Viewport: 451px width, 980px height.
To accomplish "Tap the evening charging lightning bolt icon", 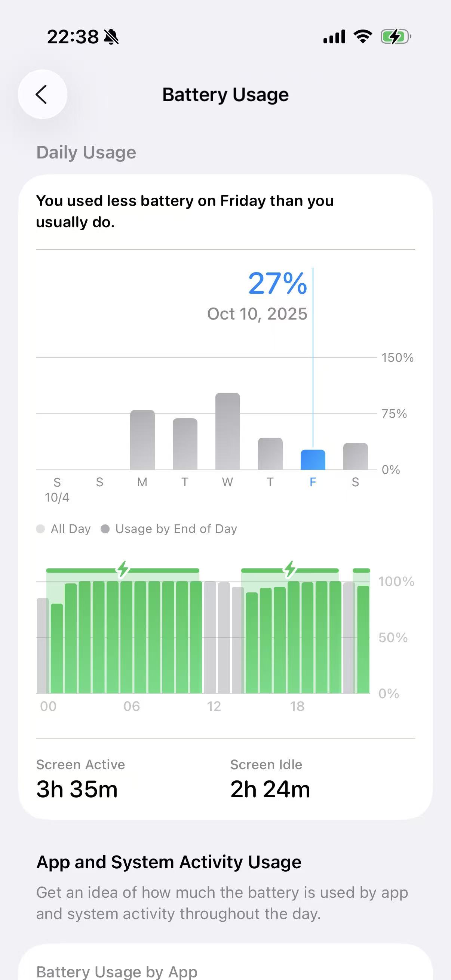I will pyautogui.click(x=290, y=569).
